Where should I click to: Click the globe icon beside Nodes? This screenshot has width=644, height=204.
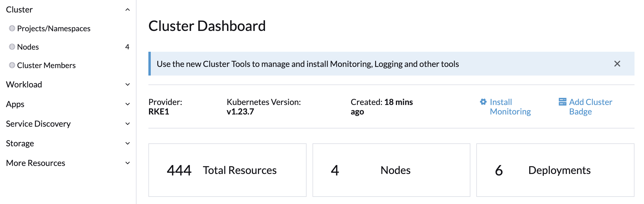click(12, 47)
